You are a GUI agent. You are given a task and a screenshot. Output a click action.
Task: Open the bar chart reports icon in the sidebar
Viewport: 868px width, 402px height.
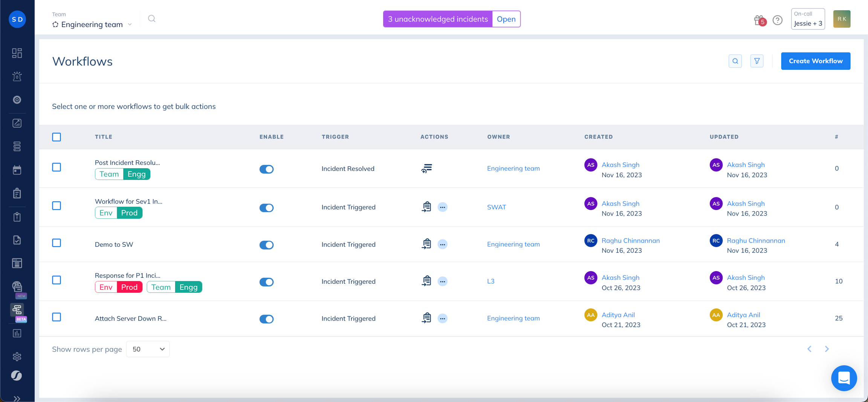(17, 333)
